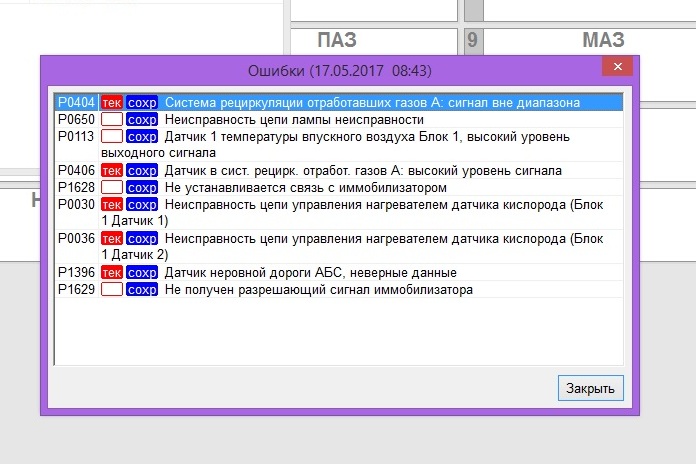Click the red 'тек' badge for P0406
The image size is (696, 464).
112,171
